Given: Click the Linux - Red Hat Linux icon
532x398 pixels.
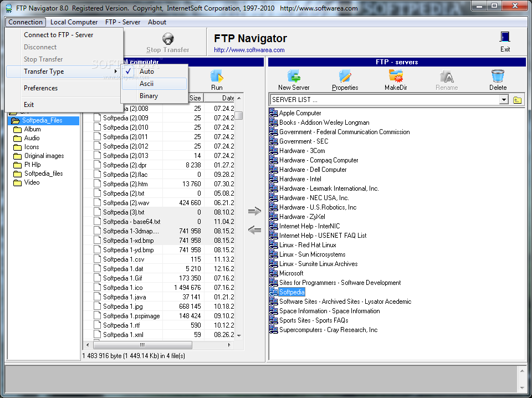Looking at the screenshot, I should (273, 244).
